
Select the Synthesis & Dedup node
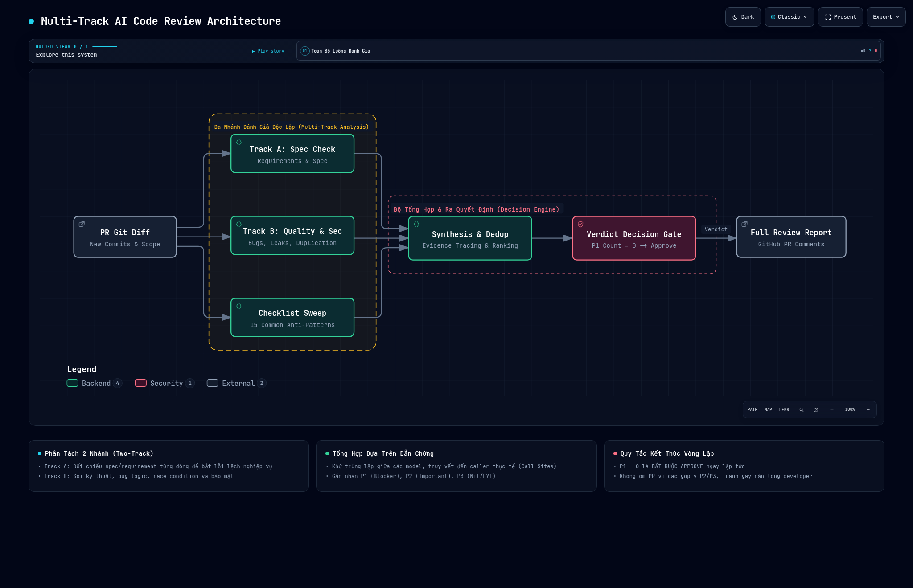pos(470,238)
